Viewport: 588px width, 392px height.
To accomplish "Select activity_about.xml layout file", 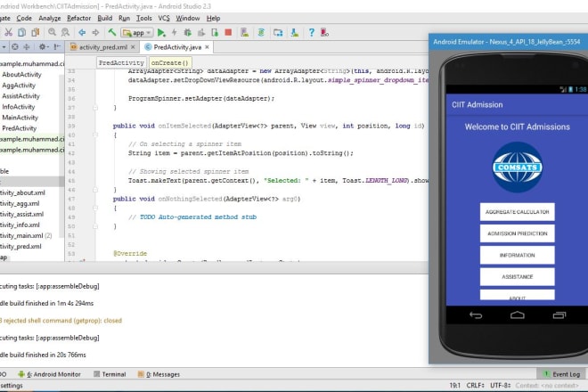I will (x=22, y=192).
